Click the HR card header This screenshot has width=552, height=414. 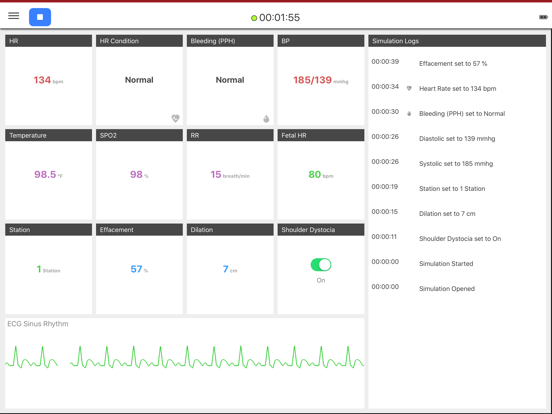click(48, 41)
